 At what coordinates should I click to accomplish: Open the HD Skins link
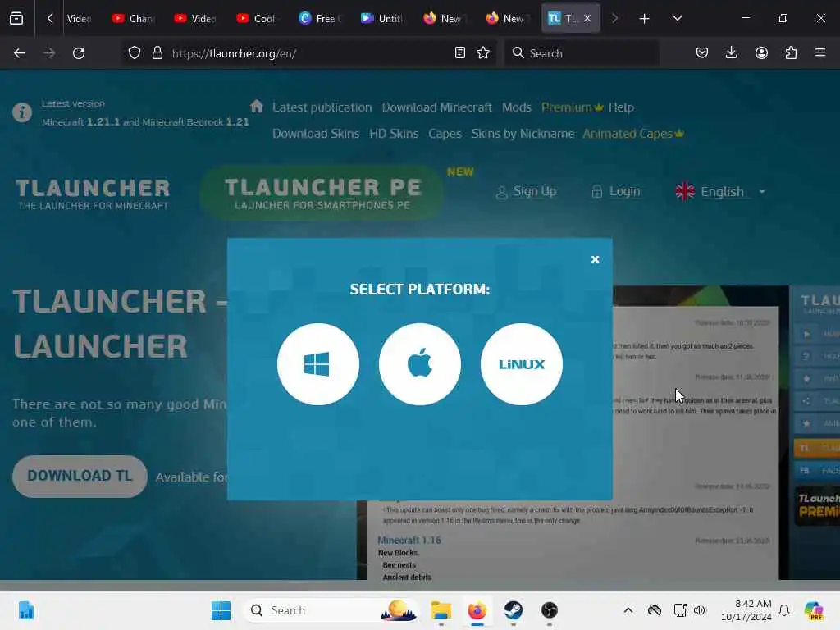(394, 134)
